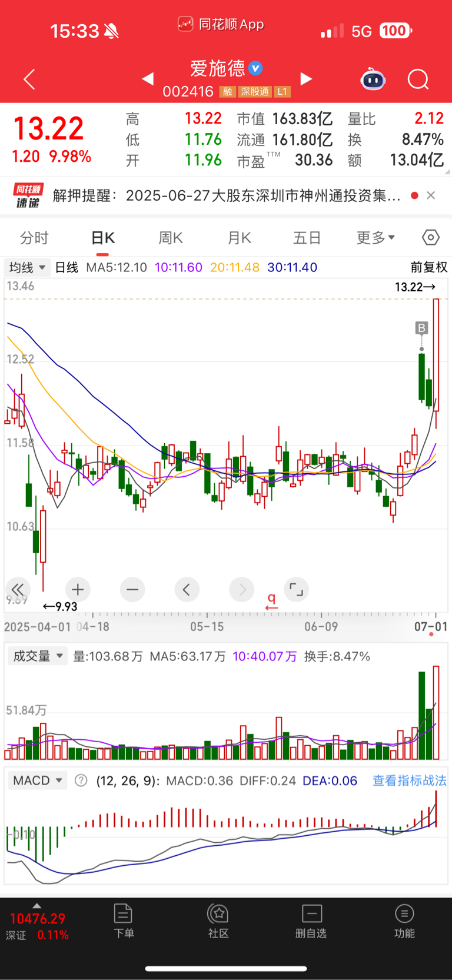452x980 pixels.
Task: Open 查看指标战法 link
Action: click(x=410, y=780)
